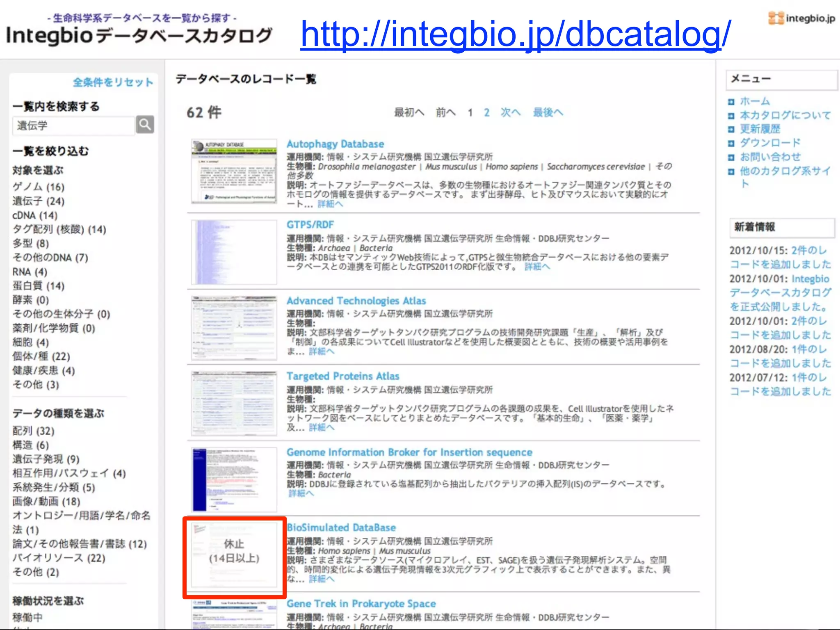Open 他のカタログ系サイト menu item
The width and height of the screenshot is (840, 630).
[x=785, y=177]
